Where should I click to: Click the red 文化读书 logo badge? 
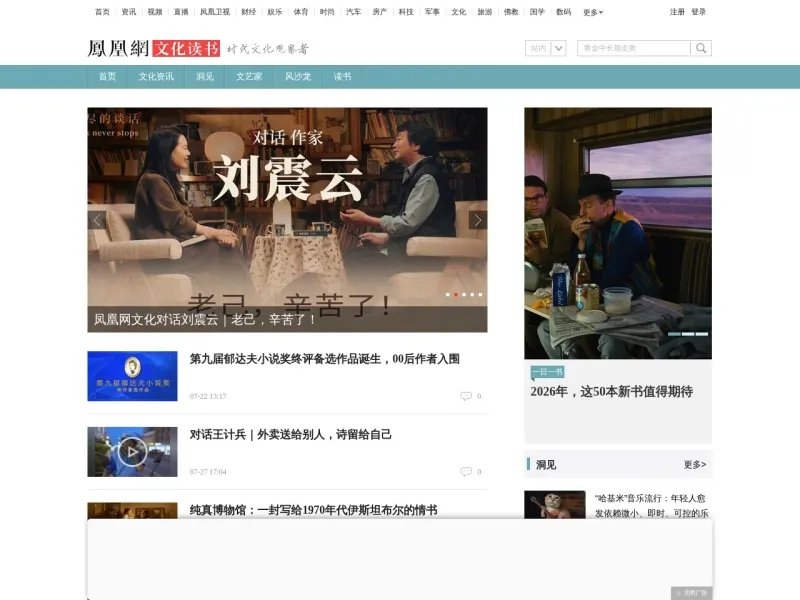pyautogui.click(x=186, y=48)
